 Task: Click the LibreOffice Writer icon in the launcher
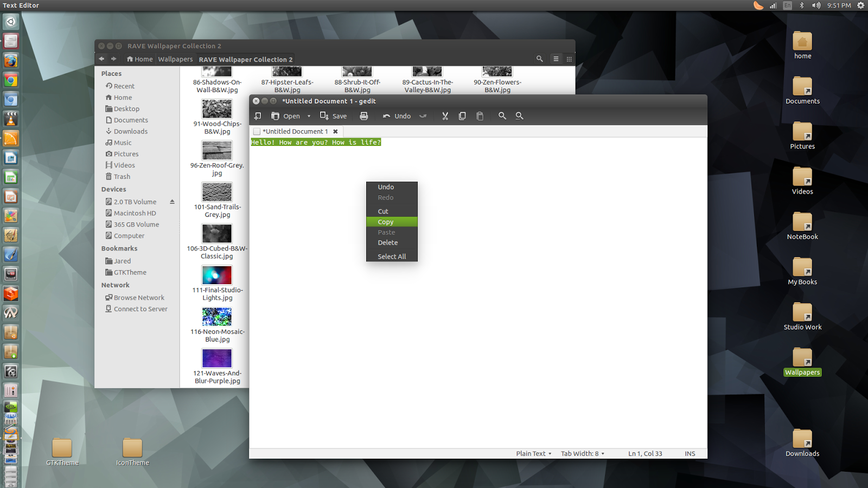[x=11, y=158]
